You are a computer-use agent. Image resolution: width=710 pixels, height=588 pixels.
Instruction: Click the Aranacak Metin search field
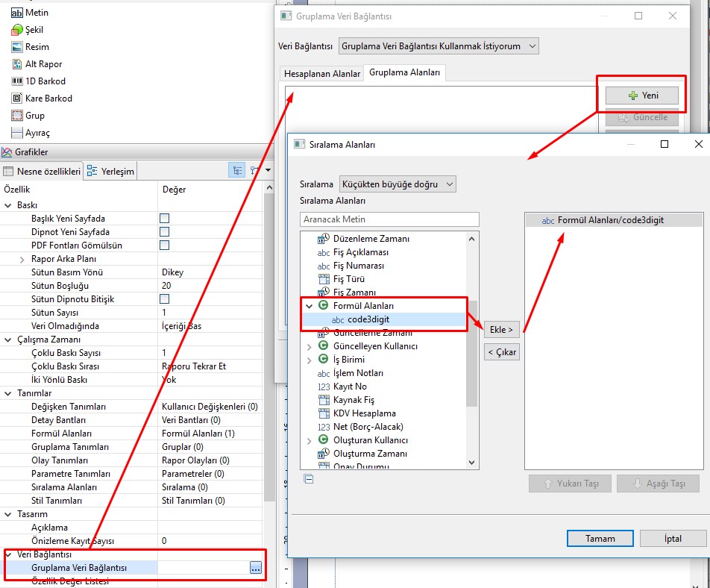coord(389,219)
